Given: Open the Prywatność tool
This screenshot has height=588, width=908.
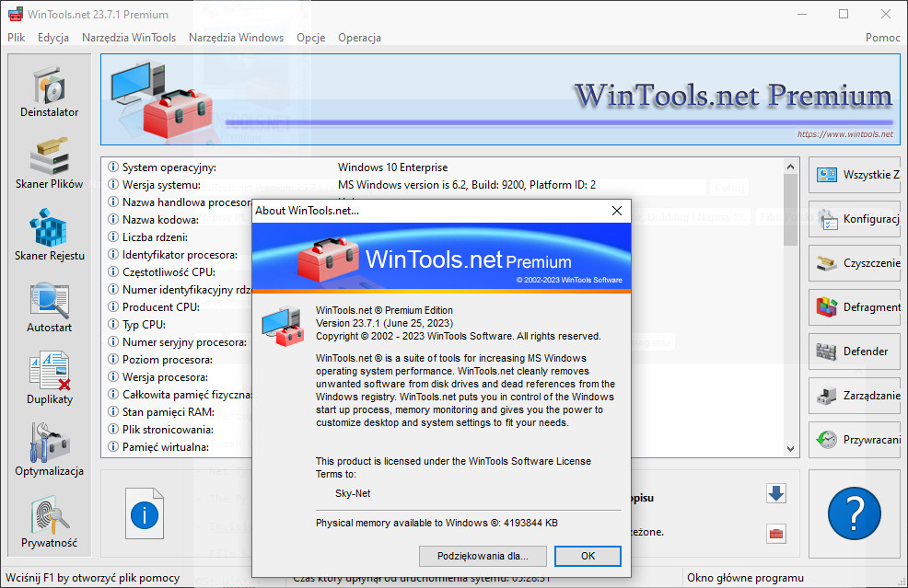Looking at the screenshot, I should click(49, 524).
